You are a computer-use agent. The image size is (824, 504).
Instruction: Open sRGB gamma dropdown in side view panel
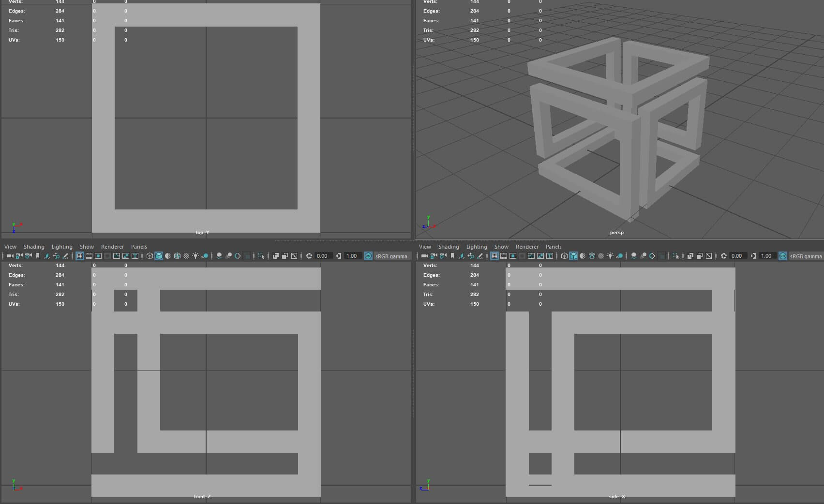click(x=806, y=256)
